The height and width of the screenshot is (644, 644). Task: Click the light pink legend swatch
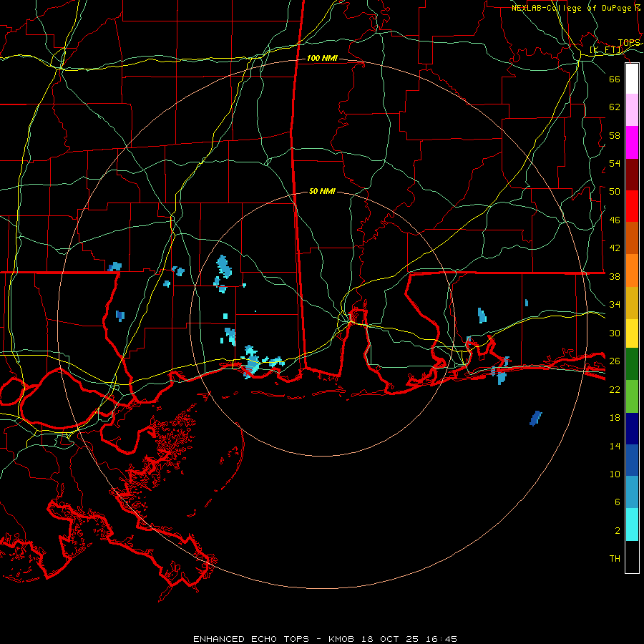[x=632, y=110]
